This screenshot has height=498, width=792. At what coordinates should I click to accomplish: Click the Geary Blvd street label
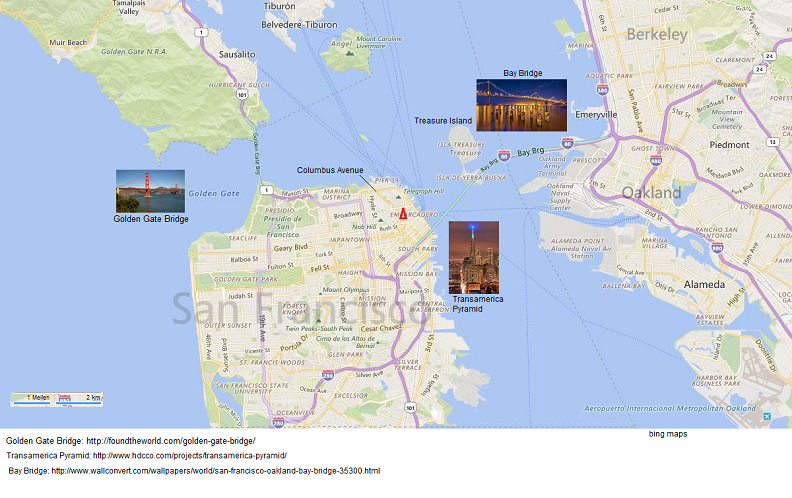click(290, 247)
